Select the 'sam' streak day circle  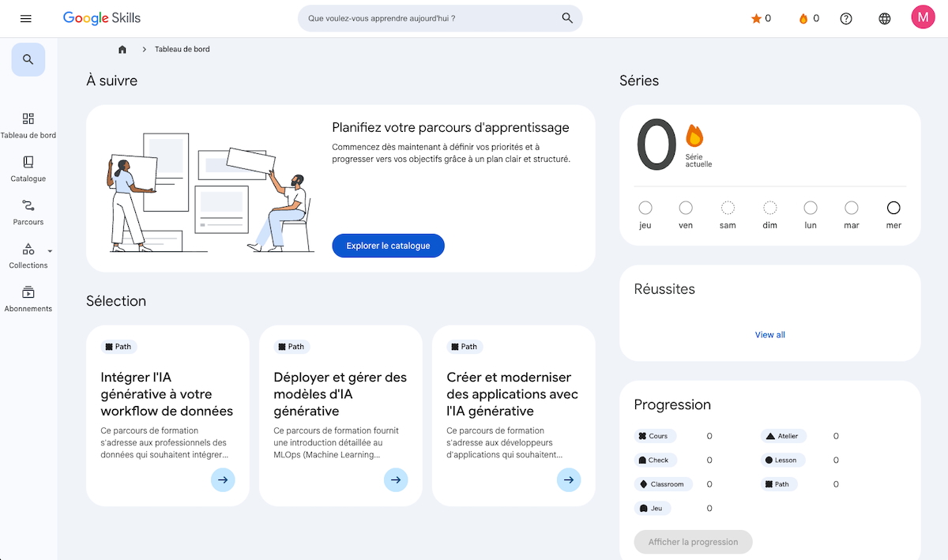coord(728,208)
